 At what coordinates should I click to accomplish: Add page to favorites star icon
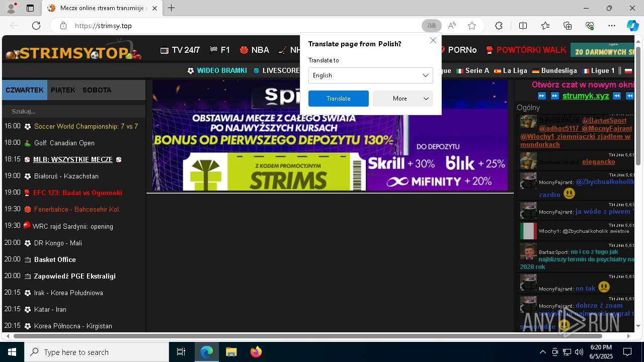coord(472,26)
